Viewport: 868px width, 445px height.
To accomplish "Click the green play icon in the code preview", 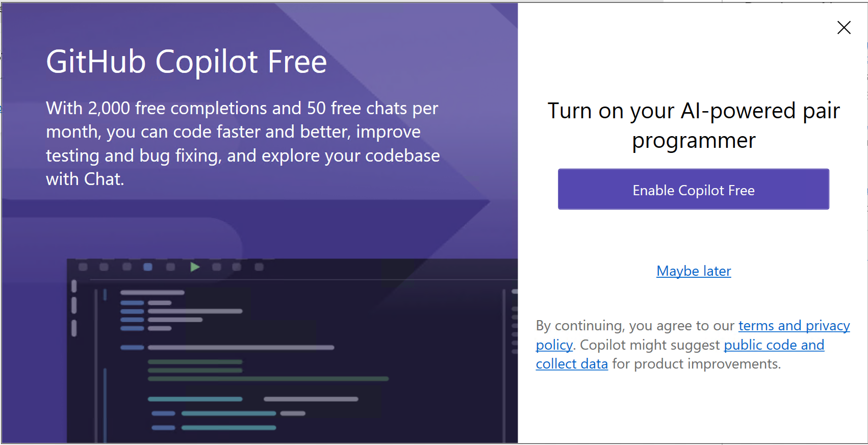I will pos(194,267).
